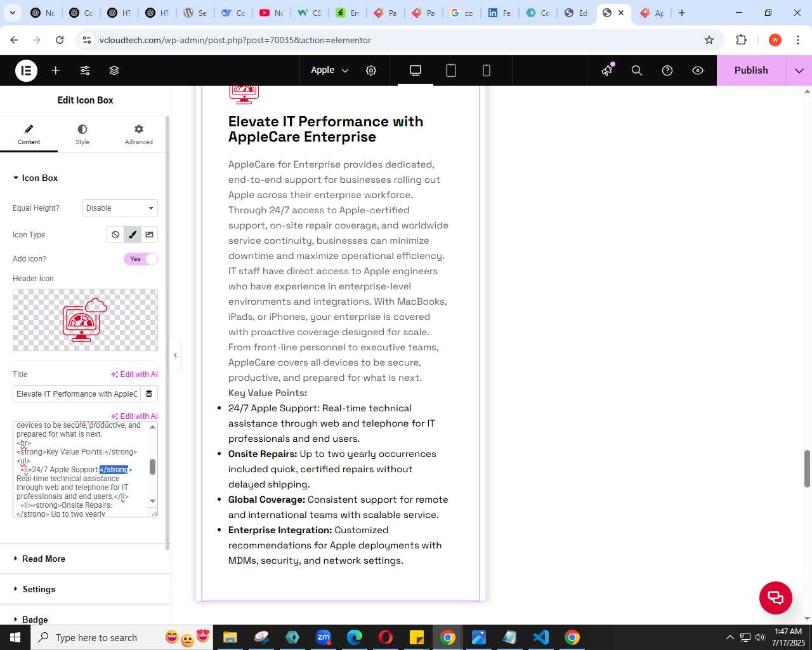Switch to the Se WordPress browser tab

click(195, 13)
